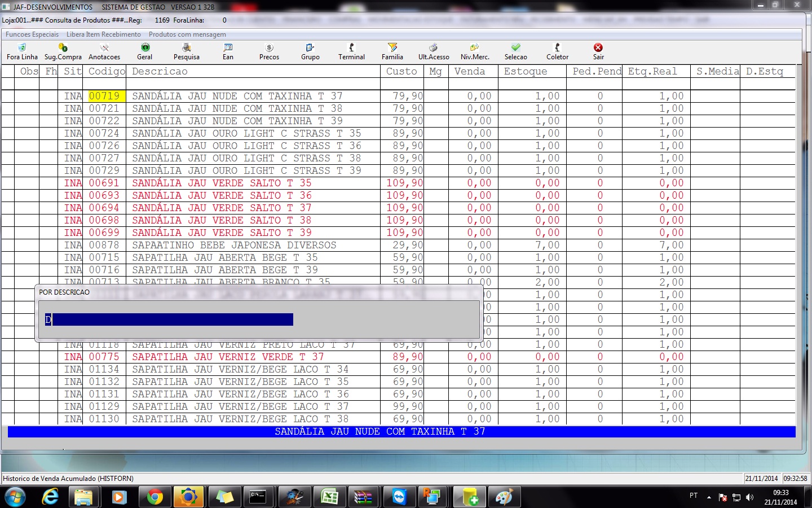This screenshot has height=508, width=812.
Task: Open the Familia filter tool
Action: click(x=392, y=48)
